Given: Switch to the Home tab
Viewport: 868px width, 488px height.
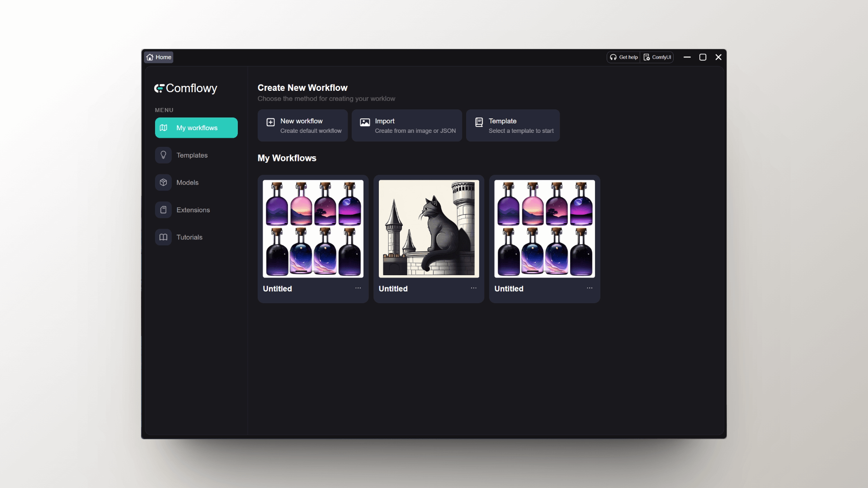Looking at the screenshot, I should point(158,57).
